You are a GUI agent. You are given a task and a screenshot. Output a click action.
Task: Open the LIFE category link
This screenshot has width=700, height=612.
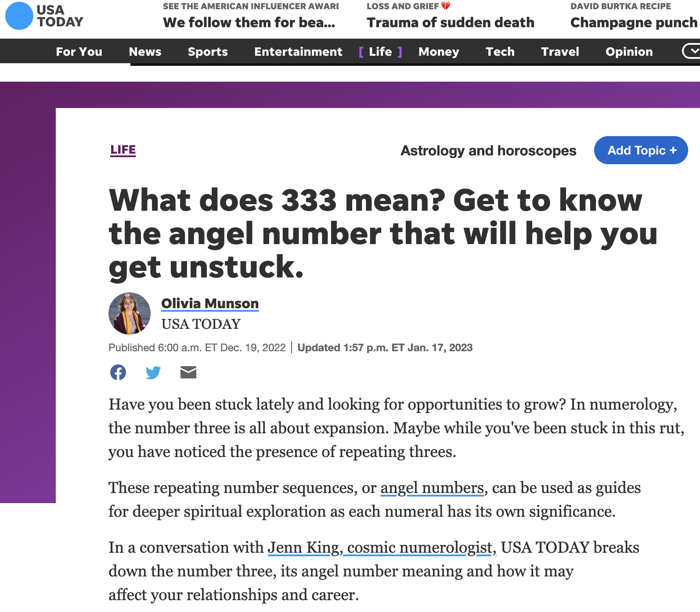point(123,150)
